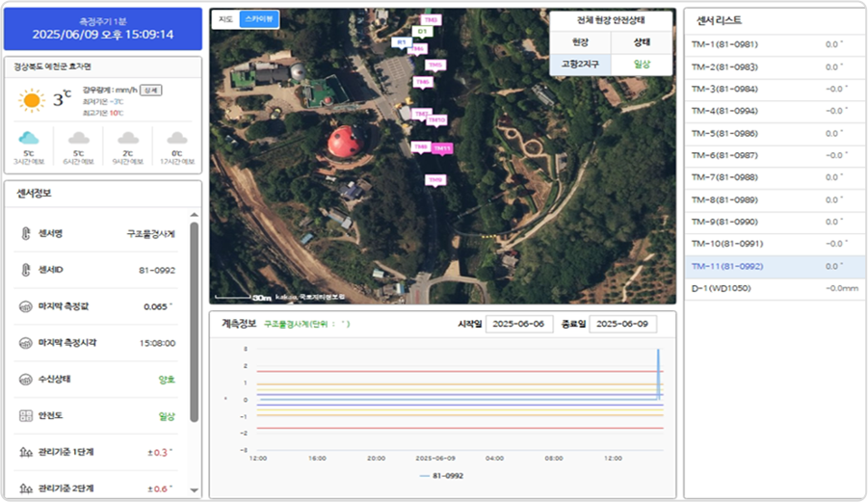The height and width of the screenshot is (502, 868).
Task: Select the TM10 marker on the map
Action: click(x=436, y=120)
